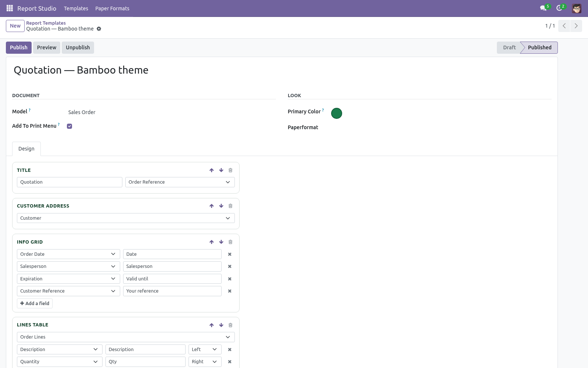Open the user avatar menu
This screenshot has height=368, width=588.
(577, 8)
